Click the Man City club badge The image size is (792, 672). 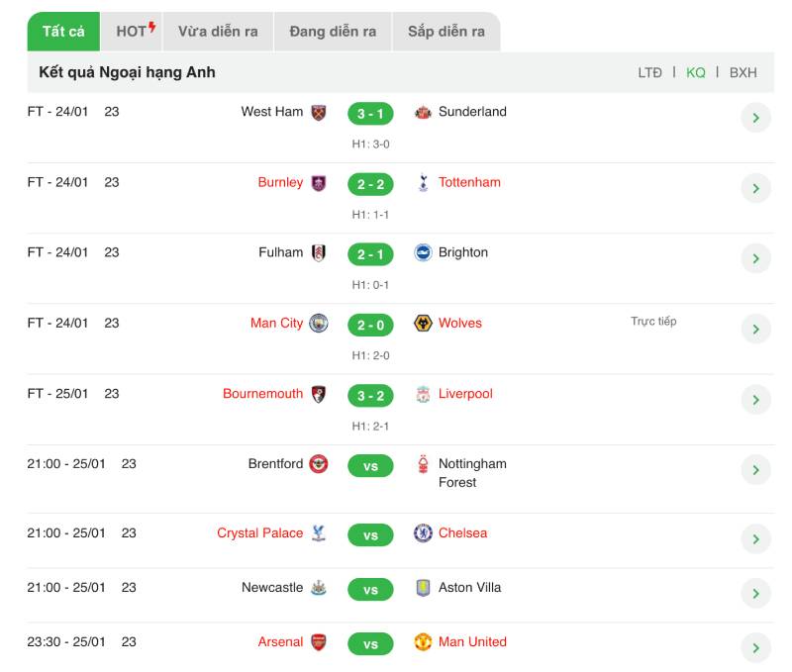click(x=319, y=323)
